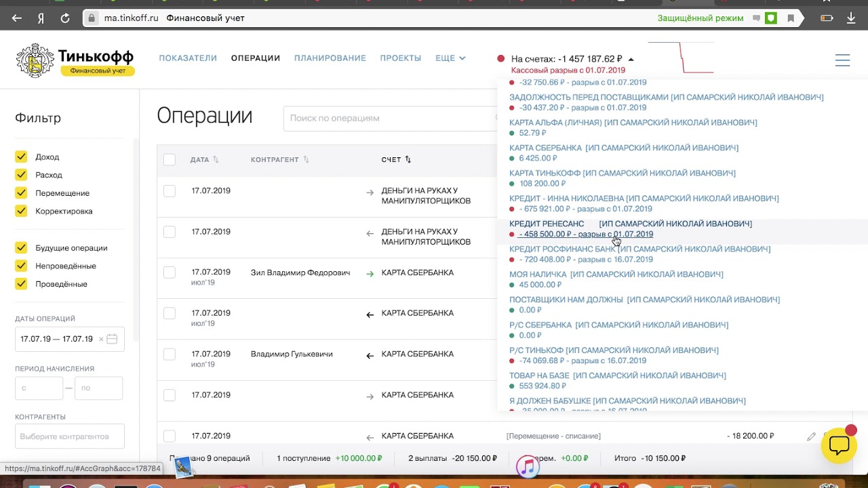Viewport: 868px width, 488px height.
Task: Toggle the Будущие операции checkbox
Action: point(21,248)
